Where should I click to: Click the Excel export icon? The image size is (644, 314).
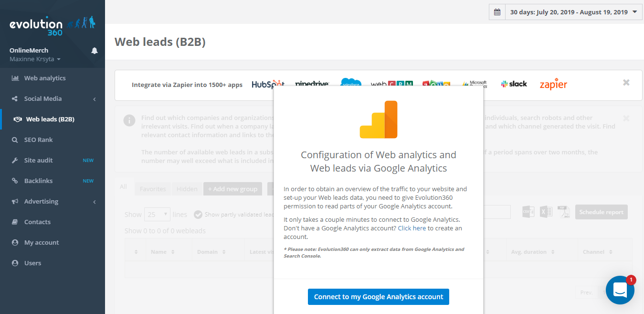[546, 212]
